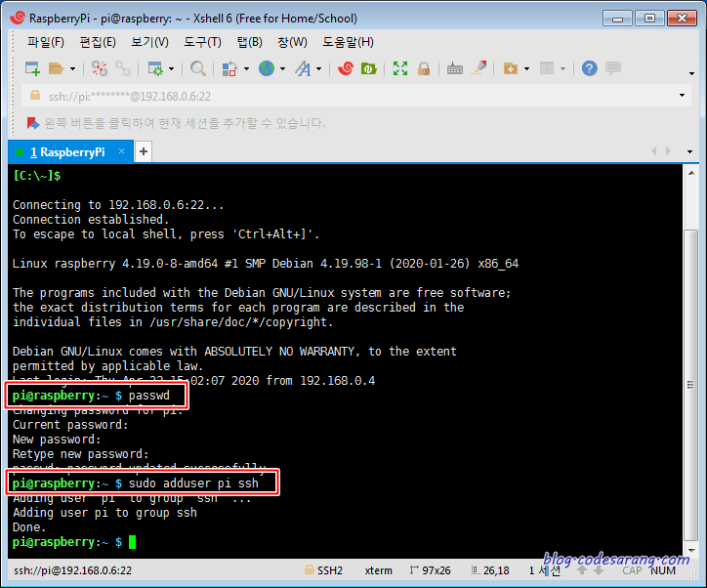Expand the Encoding dropdown arrow
Image resolution: width=707 pixels, height=588 pixels.
283,69
